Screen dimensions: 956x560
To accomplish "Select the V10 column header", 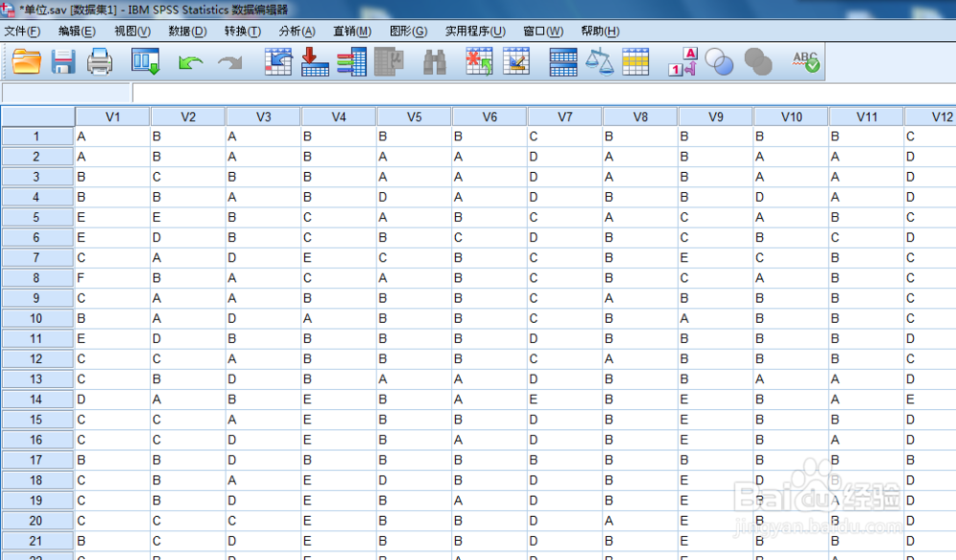I will [792, 117].
